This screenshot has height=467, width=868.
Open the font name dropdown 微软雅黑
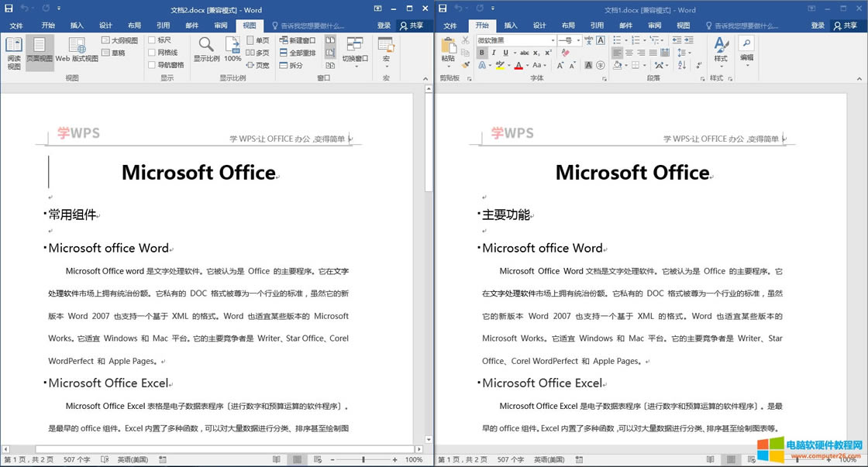(553, 40)
